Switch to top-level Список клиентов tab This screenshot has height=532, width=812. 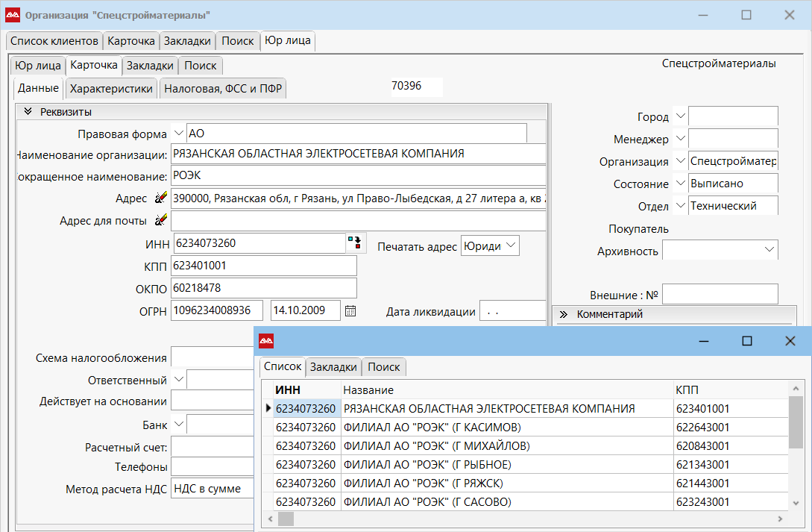(54, 41)
